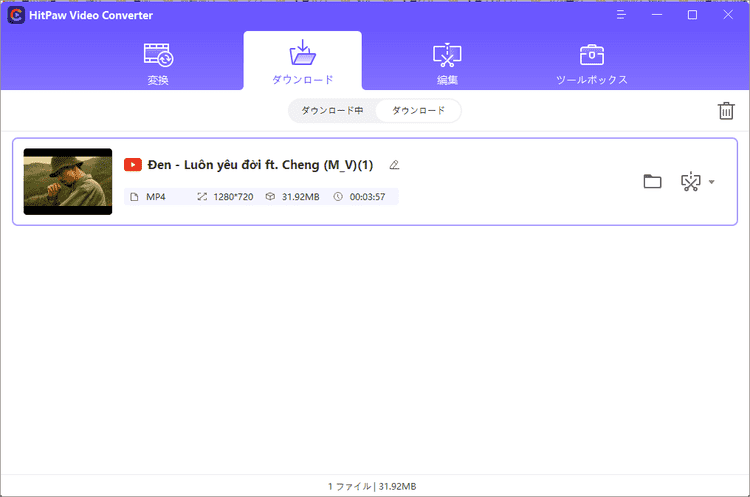Show the finished ダウンロード list in the pill switcher

[419, 110]
